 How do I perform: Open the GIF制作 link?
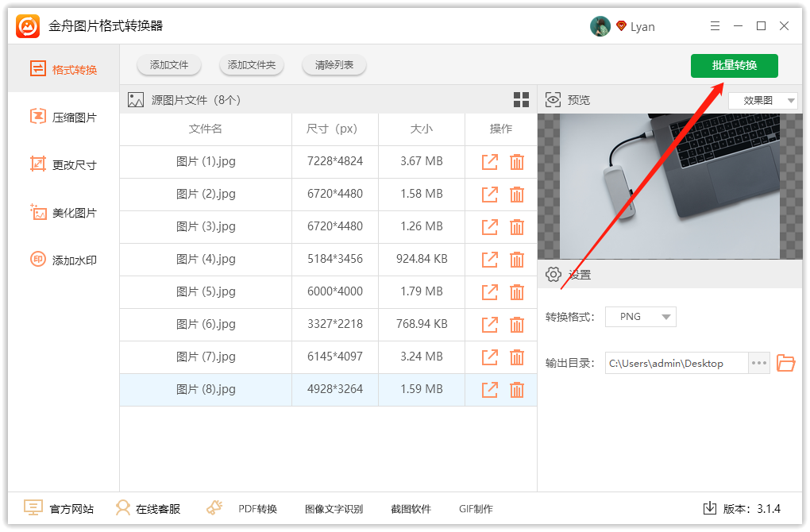476,509
